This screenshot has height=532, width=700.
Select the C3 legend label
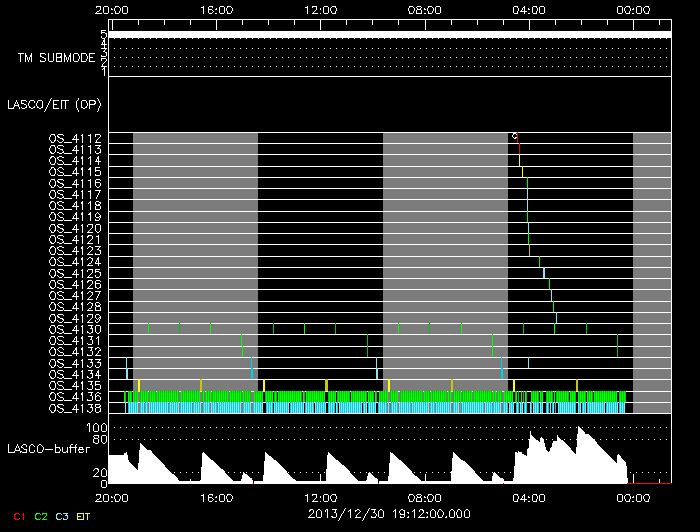coord(62,516)
